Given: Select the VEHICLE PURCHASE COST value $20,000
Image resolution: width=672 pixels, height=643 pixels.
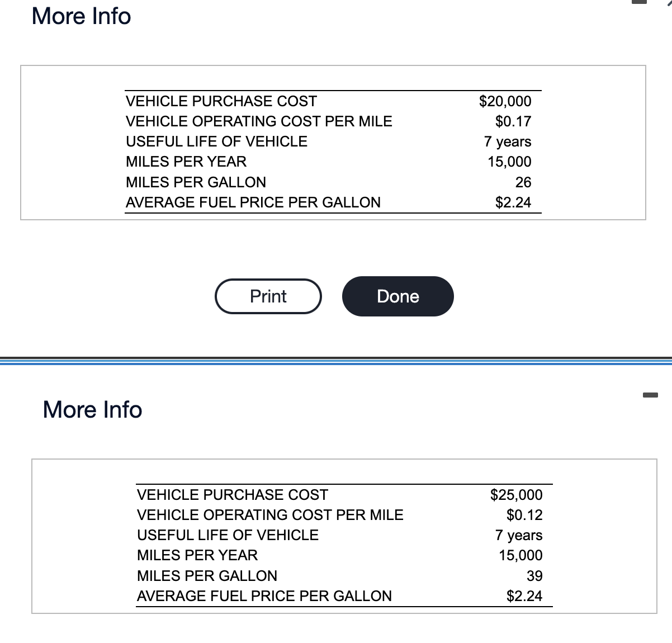Looking at the screenshot, I should (505, 101).
